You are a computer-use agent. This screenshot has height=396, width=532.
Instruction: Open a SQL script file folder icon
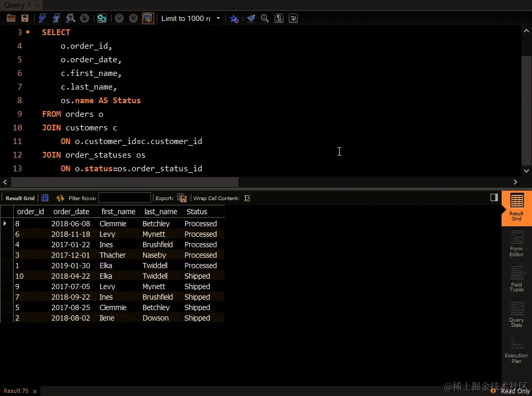(11, 18)
